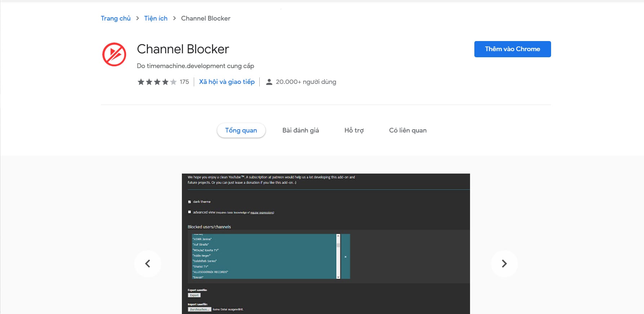Click the star rating icons
Image resolution: width=644 pixels, height=314 pixels.
point(157,82)
